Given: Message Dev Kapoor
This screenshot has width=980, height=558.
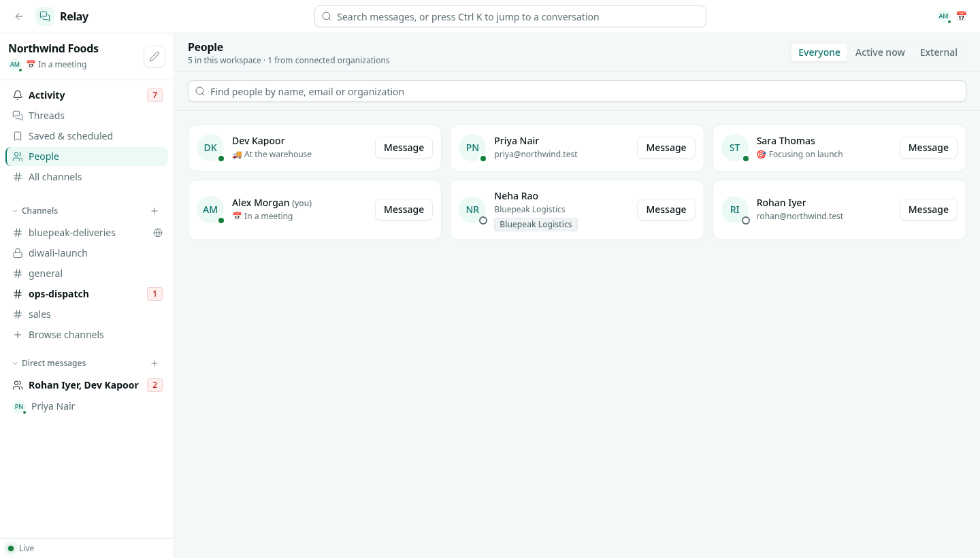Looking at the screenshot, I should (x=404, y=148).
